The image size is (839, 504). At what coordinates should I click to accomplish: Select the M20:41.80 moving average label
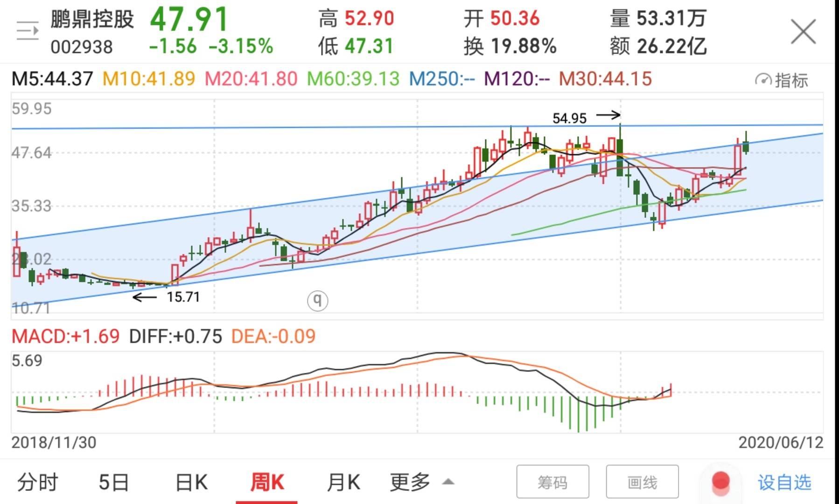coord(251,79)
